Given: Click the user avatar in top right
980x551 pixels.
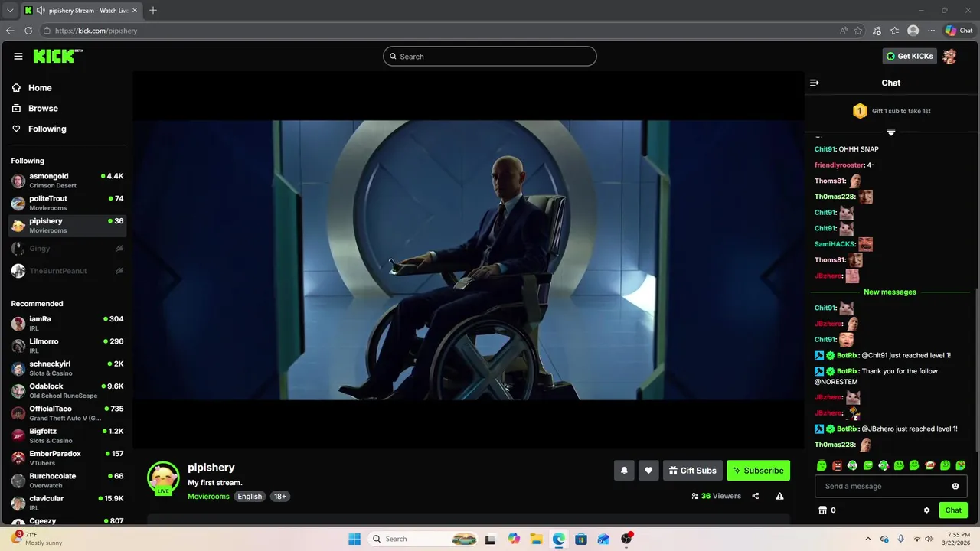Looking at the screenshot, I should 949,56.
